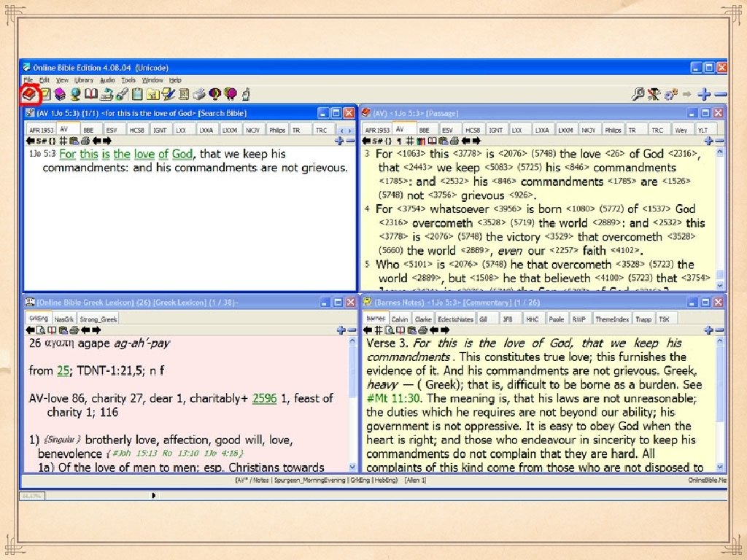Select the NasGrk tab in Greek Lexicon
This screenshot has width=747, height=560.
click(x=64, y=319)
